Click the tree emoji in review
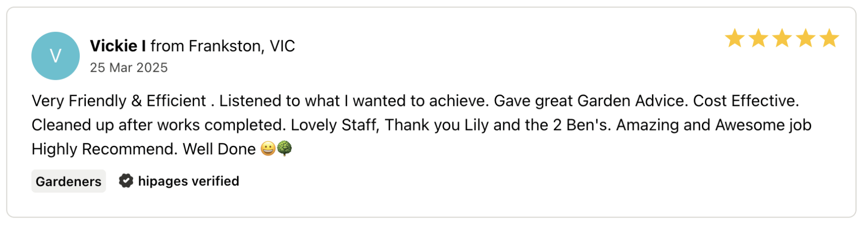 [x=284, y=148]
